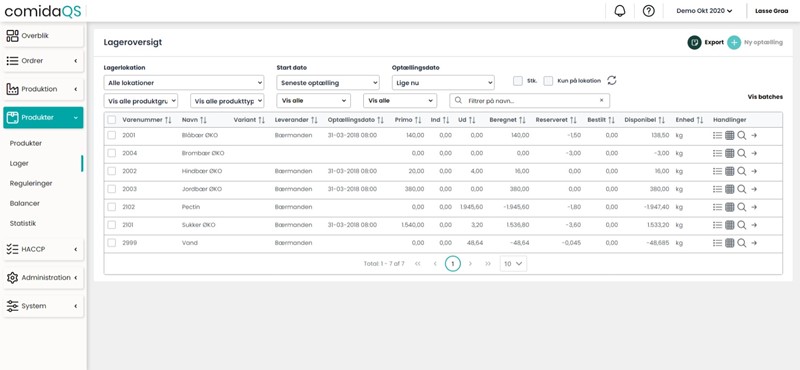The width and height of the screenshot is (800, 370).
Task: Click the arrow icon for Vand row
Action: tap(754, 243)
